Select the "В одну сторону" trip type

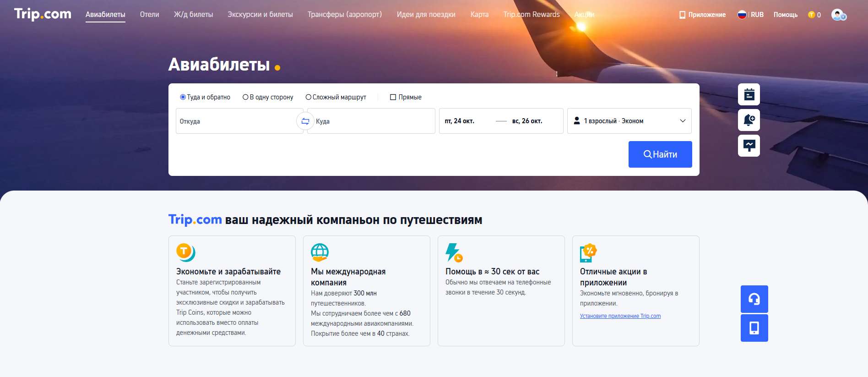click(x=245, y=97)
